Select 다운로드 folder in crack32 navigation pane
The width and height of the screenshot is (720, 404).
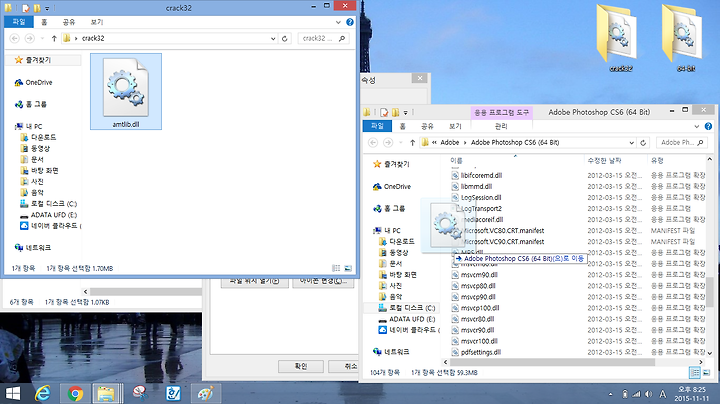pyautogui.click(x=39, y=137)
